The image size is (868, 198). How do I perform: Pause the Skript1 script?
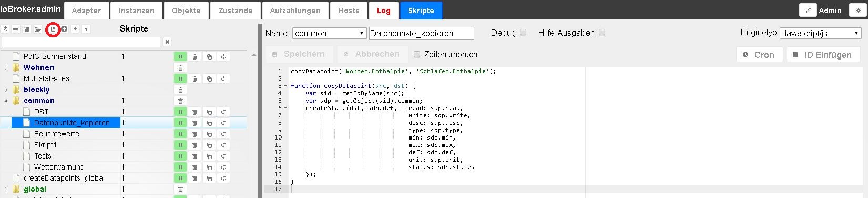click(180, 145)
